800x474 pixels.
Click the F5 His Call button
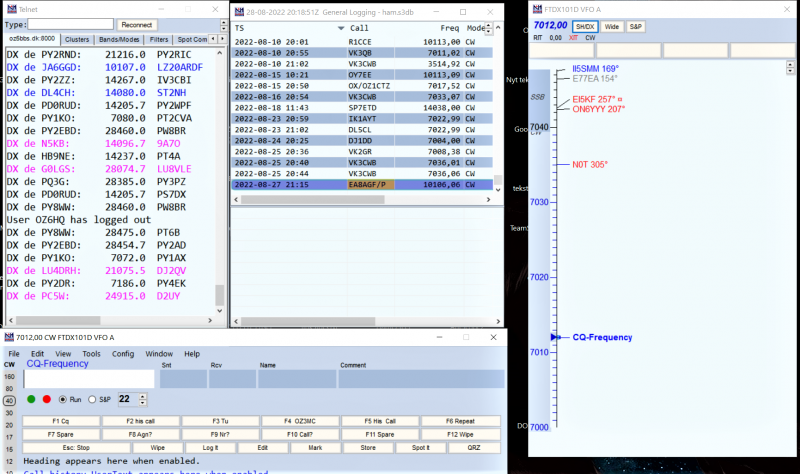(380, 421)
